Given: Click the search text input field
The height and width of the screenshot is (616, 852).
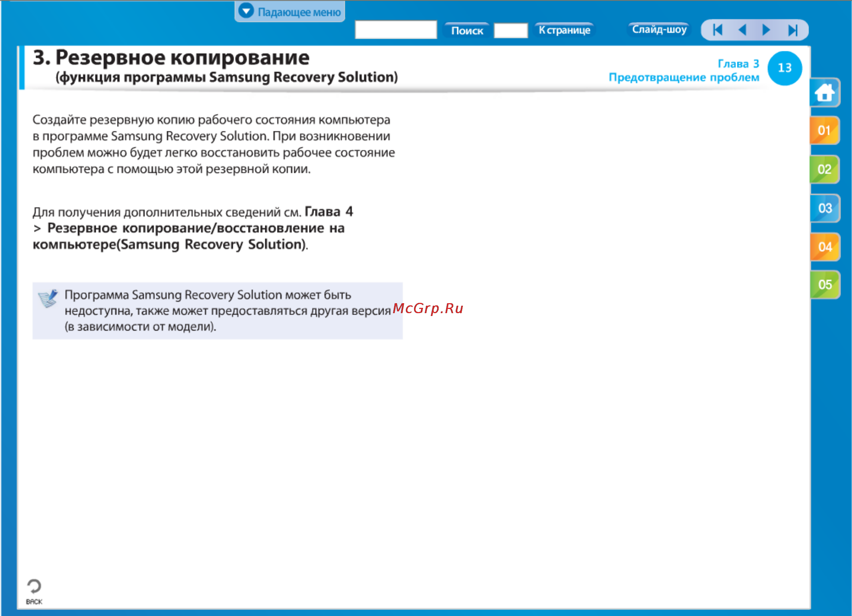Looking at the screenshot, I should pyautogui.click(x=396, y=30).
